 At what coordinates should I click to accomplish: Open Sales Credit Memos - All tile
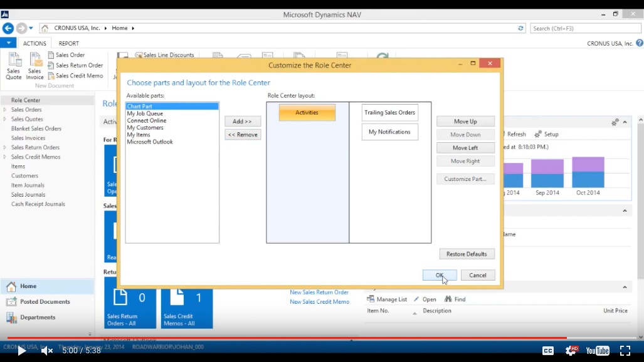(x=187, y=308)
